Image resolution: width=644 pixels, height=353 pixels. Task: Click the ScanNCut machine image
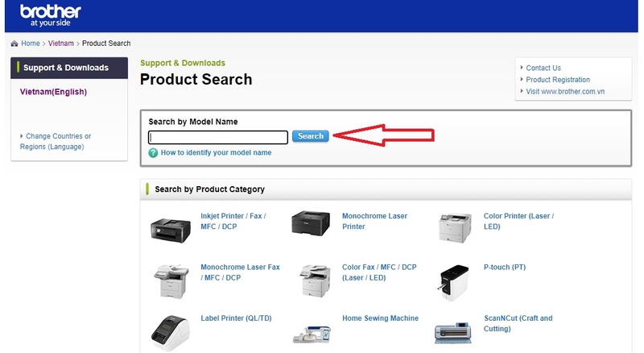(453, 332)
